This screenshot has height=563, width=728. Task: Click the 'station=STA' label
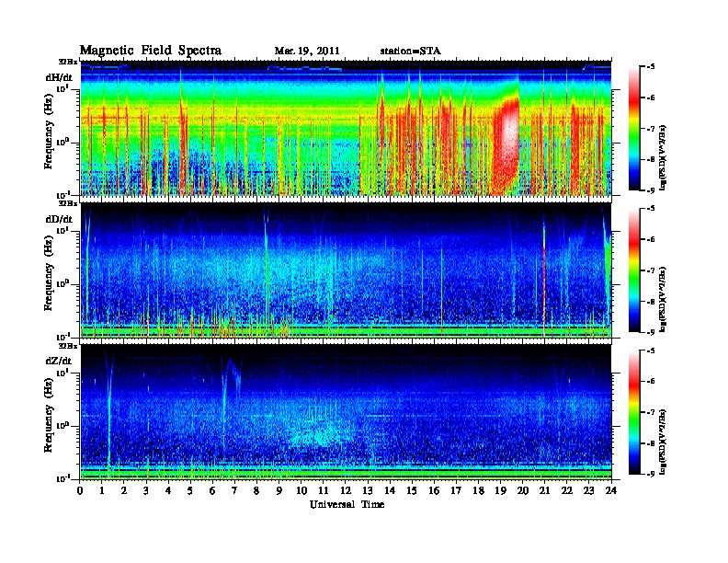pos(410,52)
